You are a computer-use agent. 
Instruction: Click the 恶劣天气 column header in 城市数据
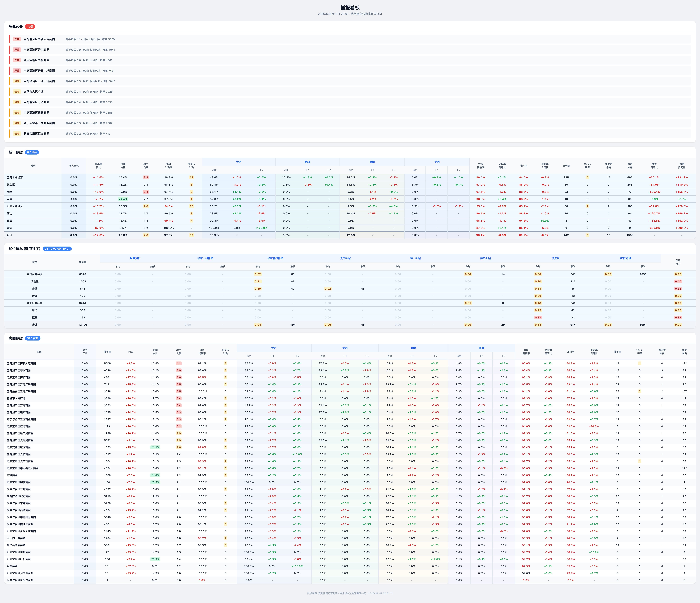[74, 166]
